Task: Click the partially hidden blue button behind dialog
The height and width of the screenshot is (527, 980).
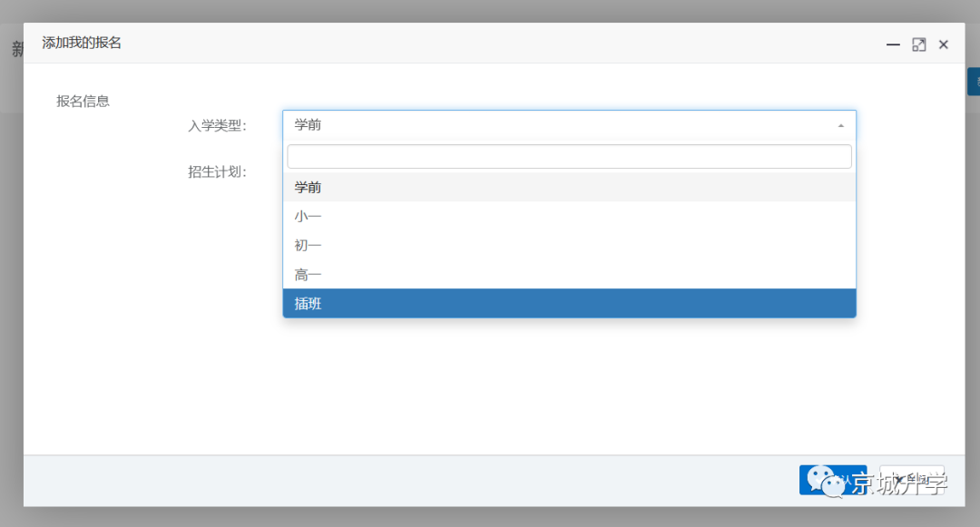Action: tap(974, 82)
